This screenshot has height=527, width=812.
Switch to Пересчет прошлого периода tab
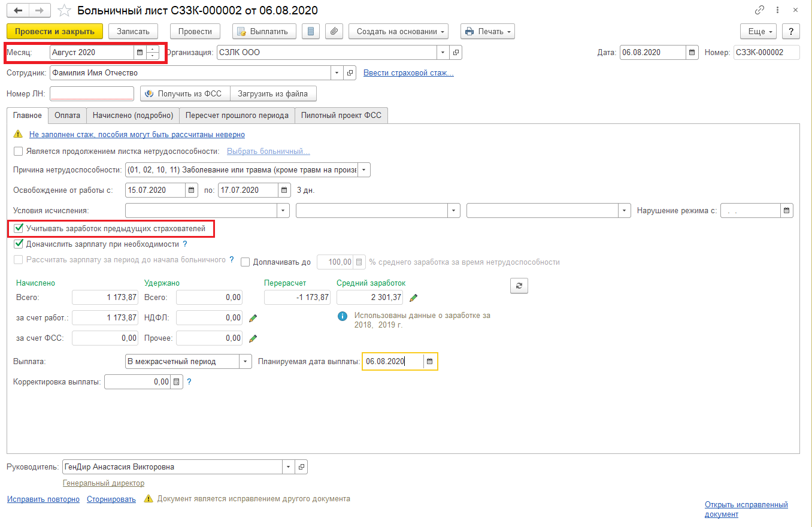pos(237,116)
